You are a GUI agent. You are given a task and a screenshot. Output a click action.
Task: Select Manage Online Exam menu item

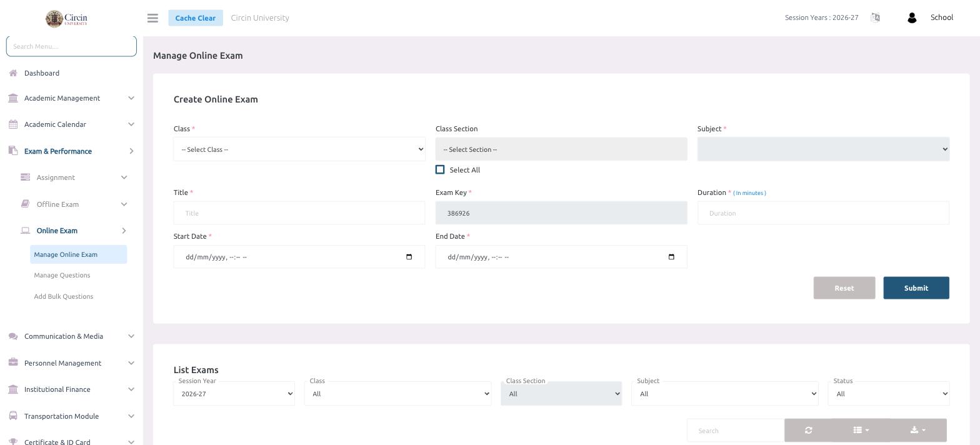coord(78,254)
